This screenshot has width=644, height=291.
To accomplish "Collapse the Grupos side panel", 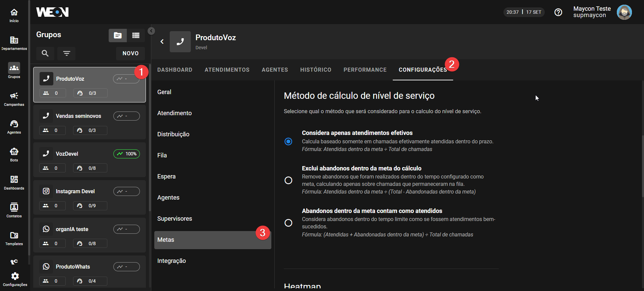I will (151, 31).
